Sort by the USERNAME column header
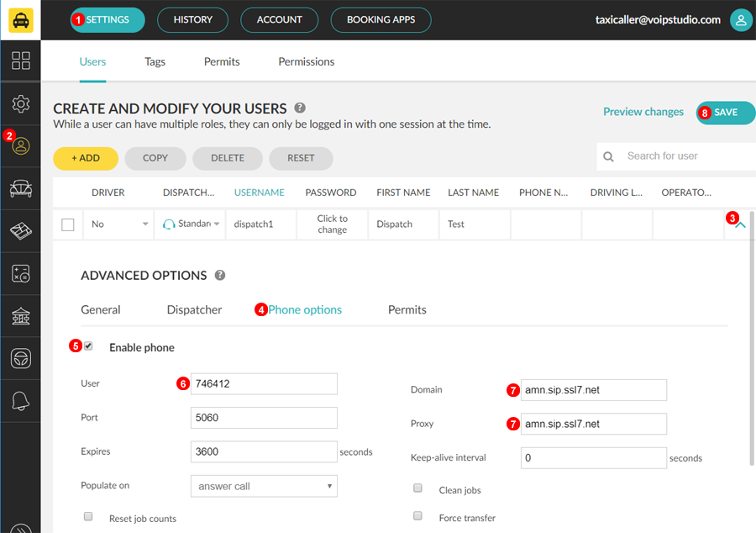 [260, 193]
